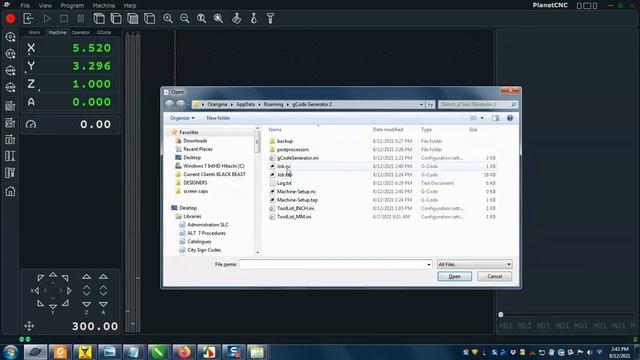Select the fourth view cube icon
Screen dimensions: 640x360
click(149, 18)
